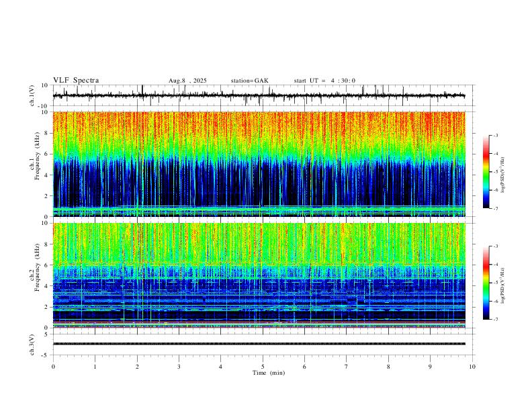Click time axis tick label "8"
The height and width of the screenshot is (411, 532).
tap(388, 367)
